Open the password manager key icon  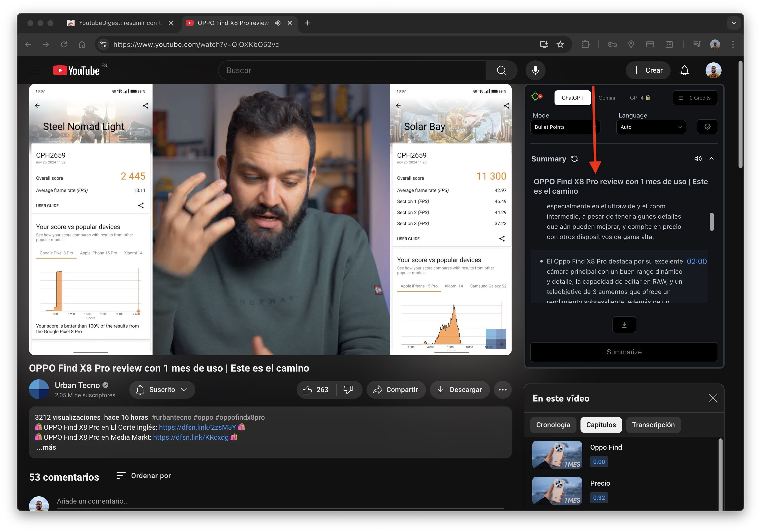click(x=612, y=44)
